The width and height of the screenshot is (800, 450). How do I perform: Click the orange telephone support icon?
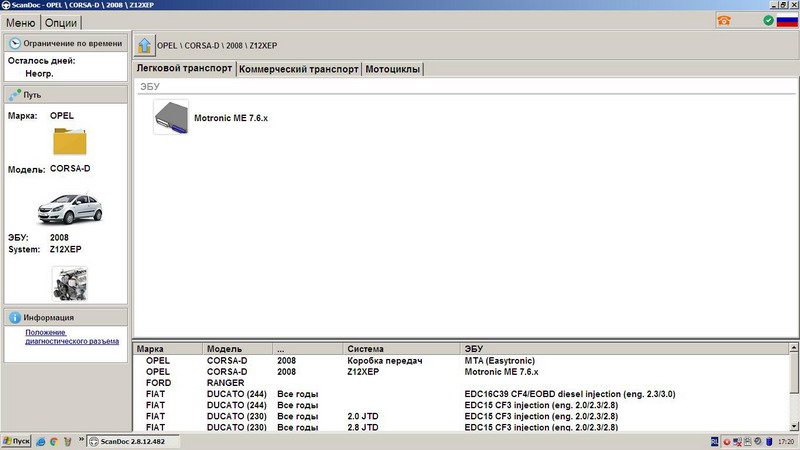pos(724,20)
